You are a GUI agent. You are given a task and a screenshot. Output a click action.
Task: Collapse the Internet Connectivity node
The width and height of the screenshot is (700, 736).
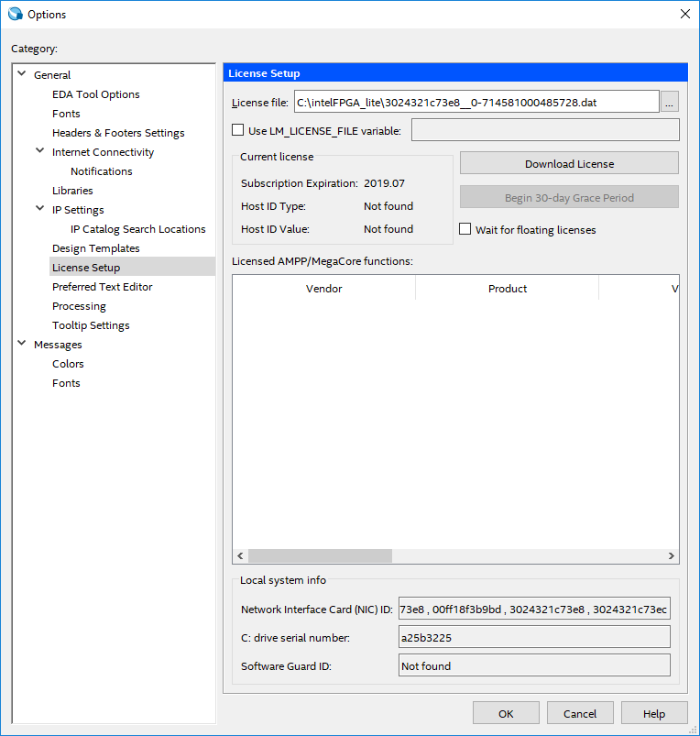40,151
